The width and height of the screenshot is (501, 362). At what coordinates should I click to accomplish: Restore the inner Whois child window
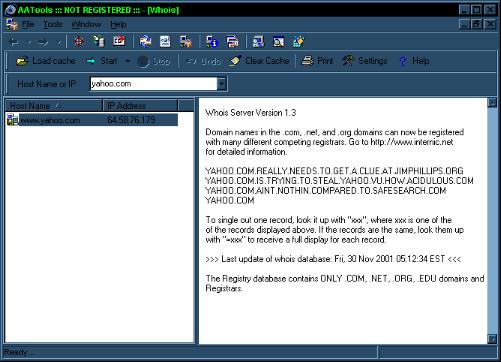click(x=477, y=24)
